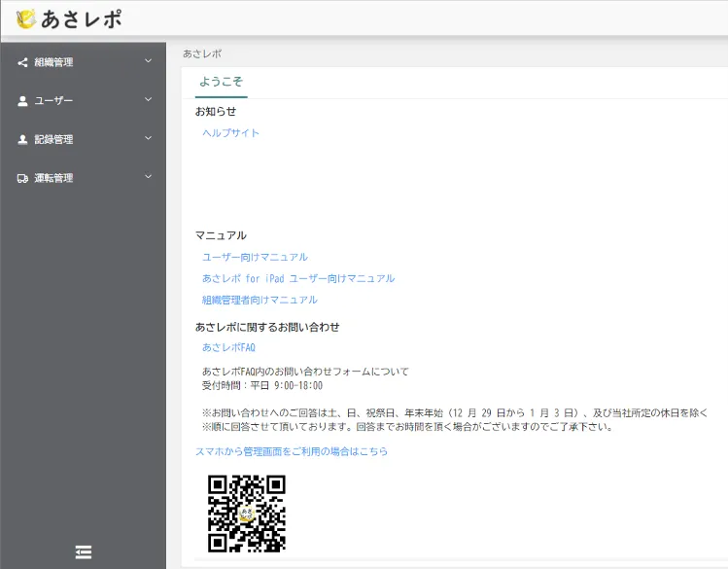Click the お知らせ heading
This screenshot has height=569, width=728.
click(216, 112)
